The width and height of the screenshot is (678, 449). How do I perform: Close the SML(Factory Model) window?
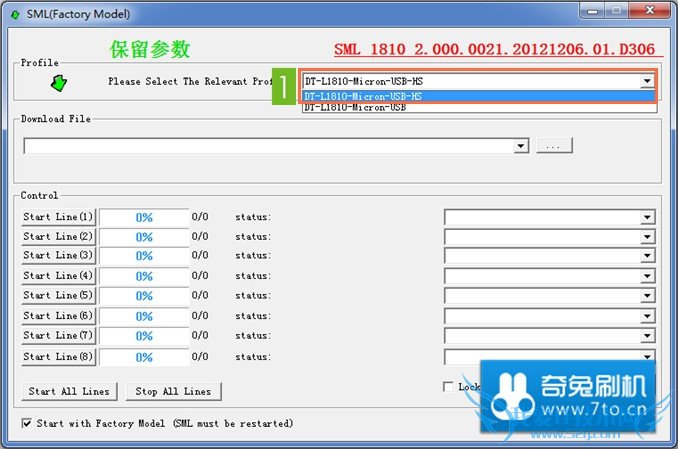click(650, 10)
